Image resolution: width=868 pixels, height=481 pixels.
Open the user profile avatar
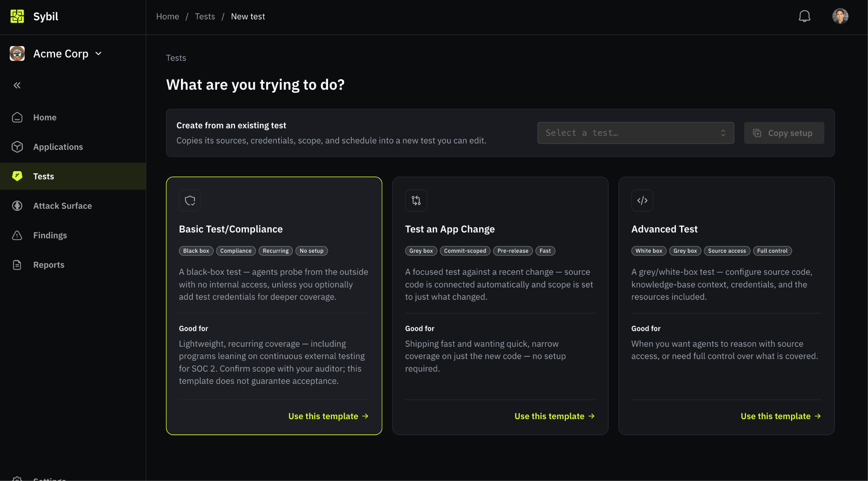pos(840,17)
